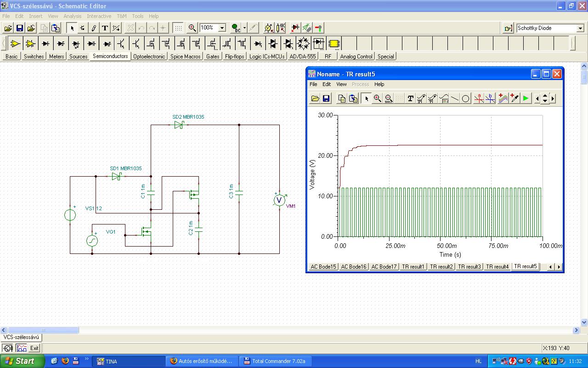Expand the Schottky Diode component dropdown

coord(580,29)
